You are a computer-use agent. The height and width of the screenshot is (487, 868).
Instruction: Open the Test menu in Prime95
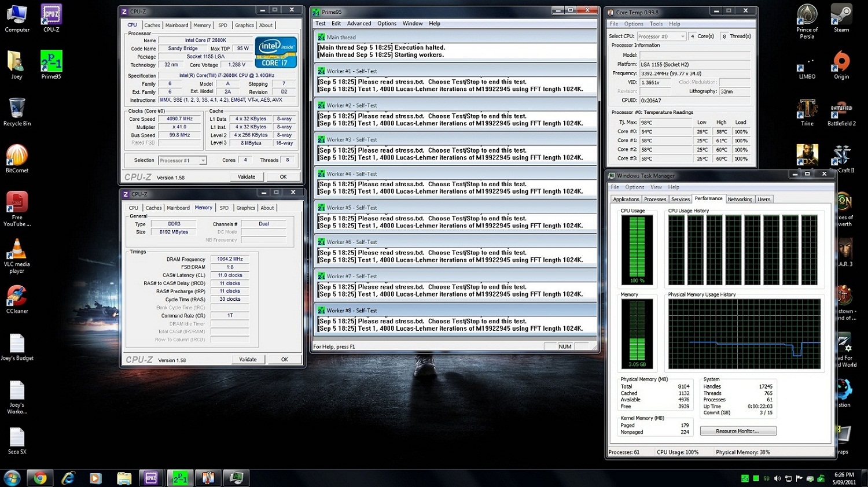point(321,24)
